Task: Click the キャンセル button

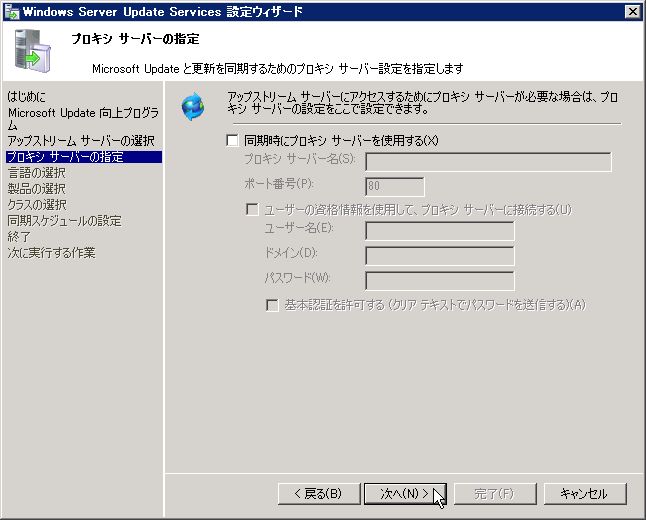Action: pos(585,494)
